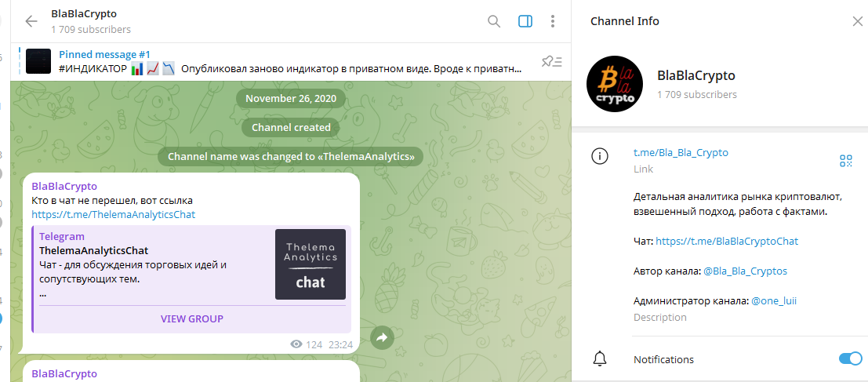Click the VIEW GROUP button

[192, 319]
